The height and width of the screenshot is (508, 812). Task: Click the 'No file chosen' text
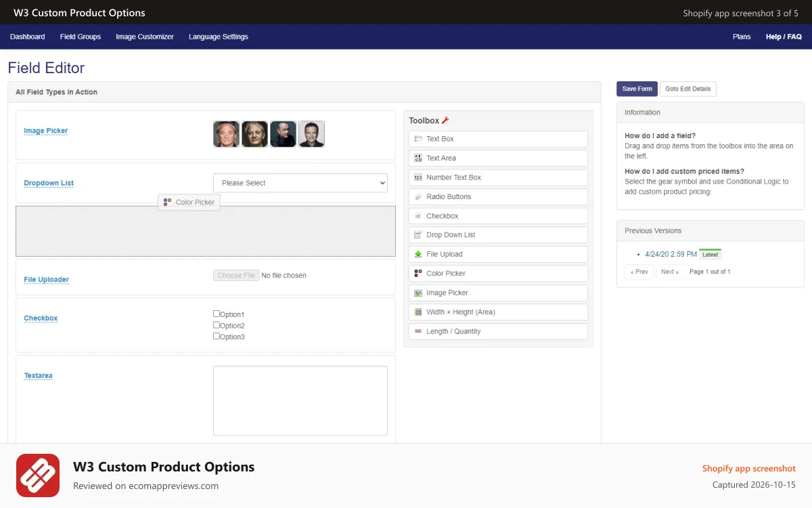284,276
